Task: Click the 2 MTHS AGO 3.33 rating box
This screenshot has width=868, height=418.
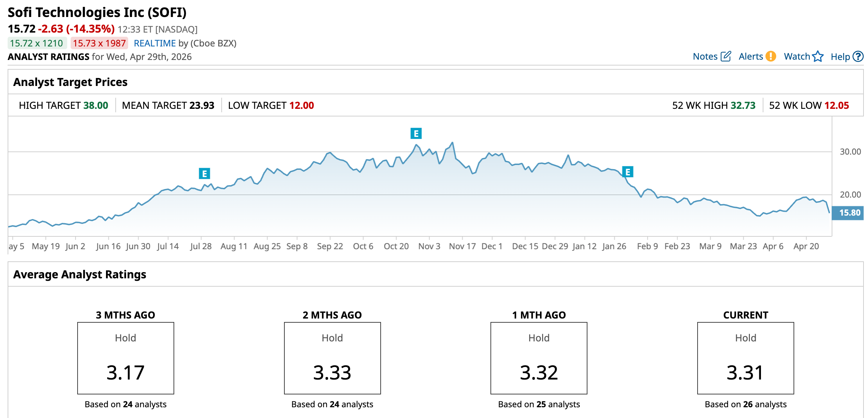Action: pos(332,358)
